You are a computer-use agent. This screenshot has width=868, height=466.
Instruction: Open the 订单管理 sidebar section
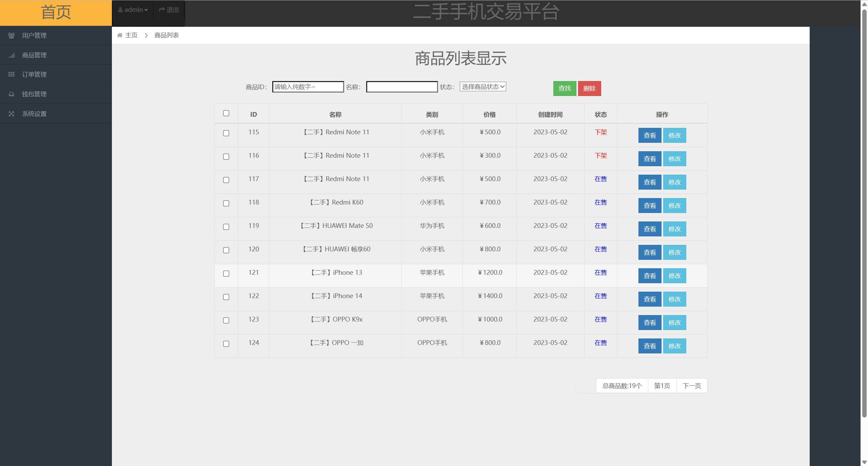[x=34, y=74]
